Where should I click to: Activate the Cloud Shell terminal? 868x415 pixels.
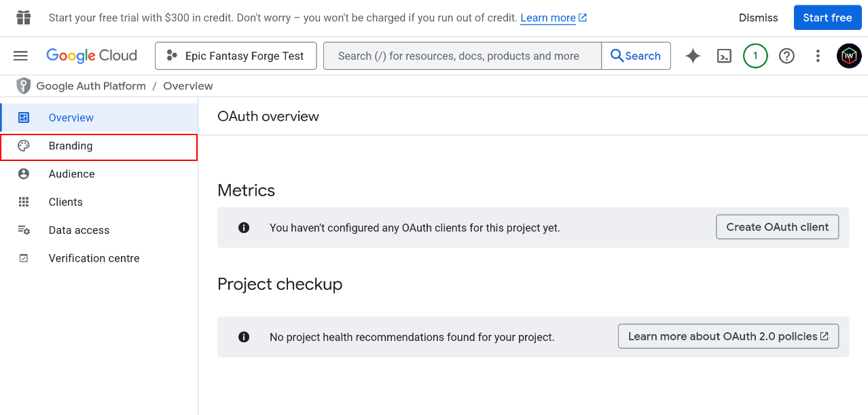[x=723, y=56]
